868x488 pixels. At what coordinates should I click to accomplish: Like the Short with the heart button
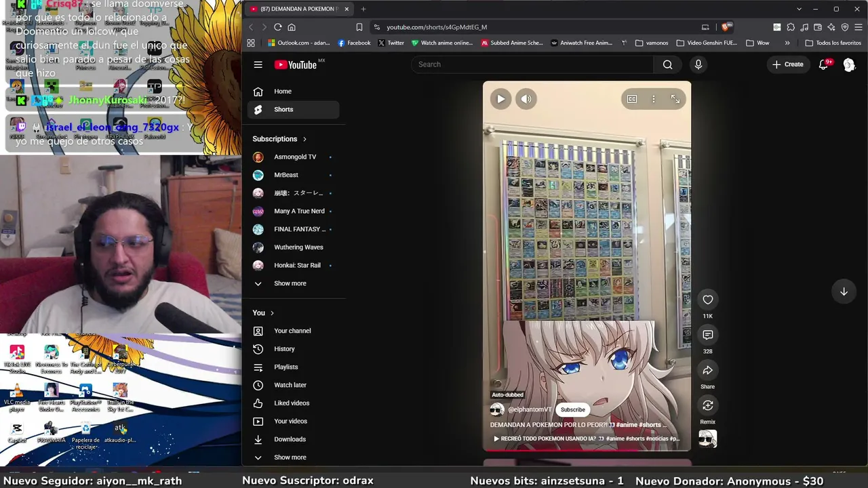click(x=707, y=300)
